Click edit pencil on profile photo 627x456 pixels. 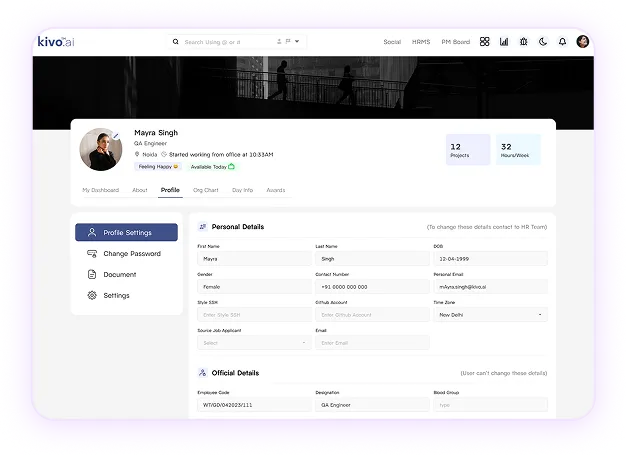click(x=116, y=136)
